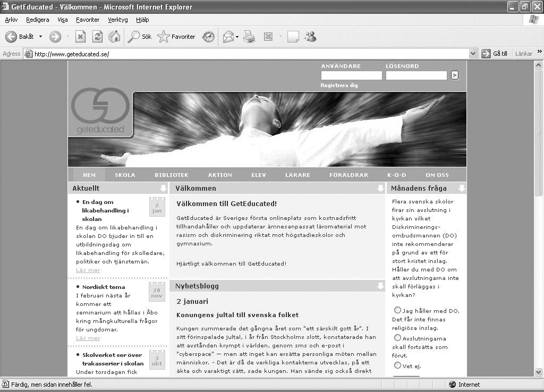This screenshot has height=392, width=544.
Task: Open the FÖRÄLDRAR navigation tab
Action: 348,175
